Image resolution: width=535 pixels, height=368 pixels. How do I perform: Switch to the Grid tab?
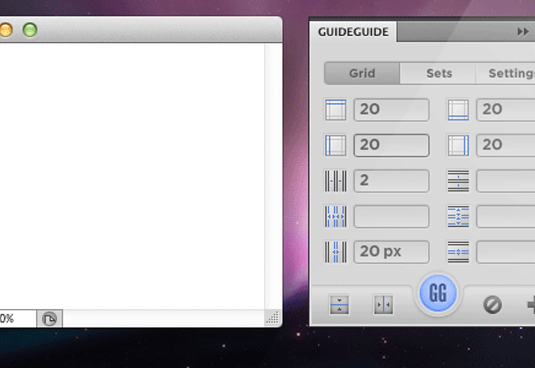coord(362,73)
